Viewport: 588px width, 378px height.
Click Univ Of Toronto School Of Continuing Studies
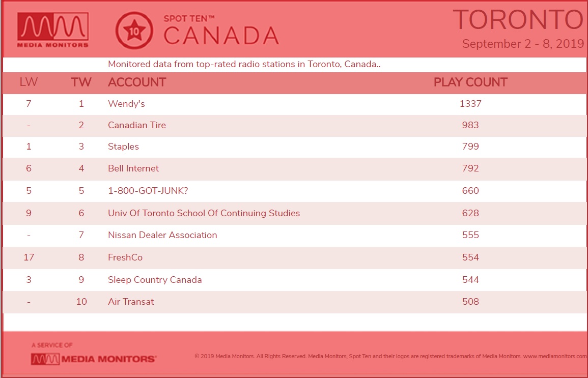204,213
